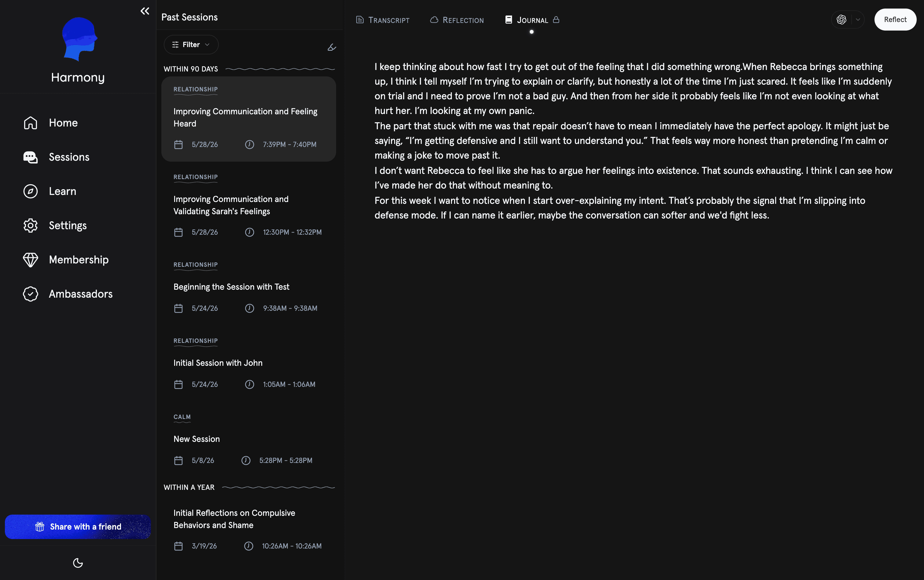The image size is (924, 580).
Task: Toggle the Journal lock icon
Action: coord(556,20)
